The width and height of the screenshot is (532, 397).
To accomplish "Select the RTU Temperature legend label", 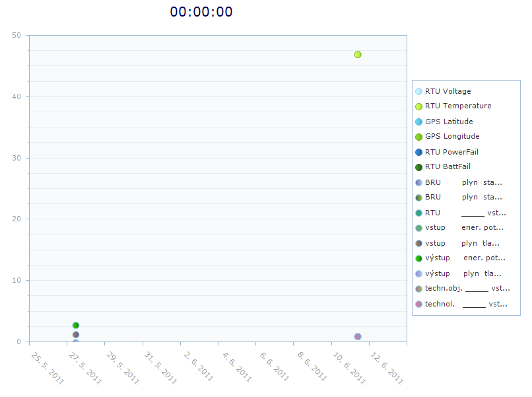I will click(x=458, y=106).
